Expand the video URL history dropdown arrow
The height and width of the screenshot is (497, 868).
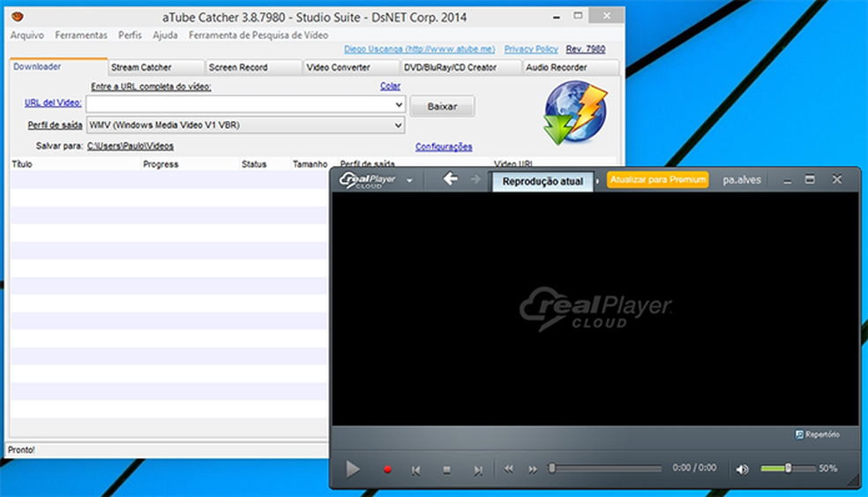399,104
